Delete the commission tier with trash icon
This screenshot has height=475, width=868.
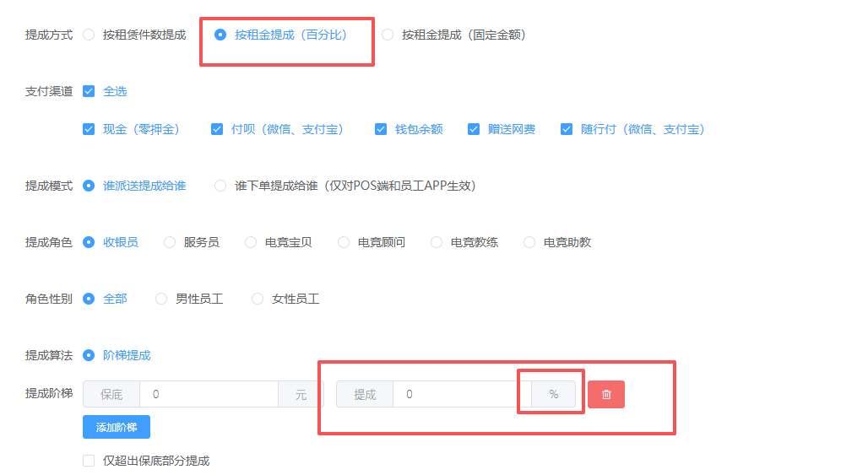coord(606,394)
